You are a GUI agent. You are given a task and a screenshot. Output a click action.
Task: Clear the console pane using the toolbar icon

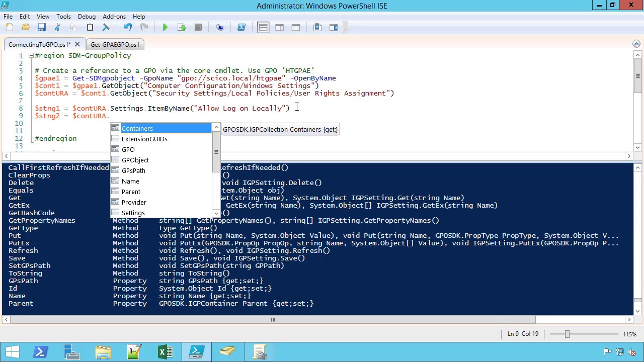click(106, 27)
